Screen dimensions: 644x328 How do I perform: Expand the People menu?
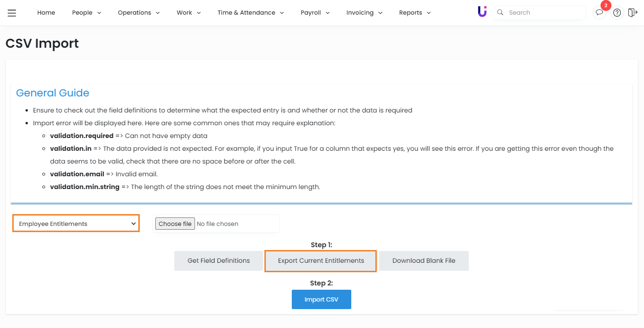[86, 13]
